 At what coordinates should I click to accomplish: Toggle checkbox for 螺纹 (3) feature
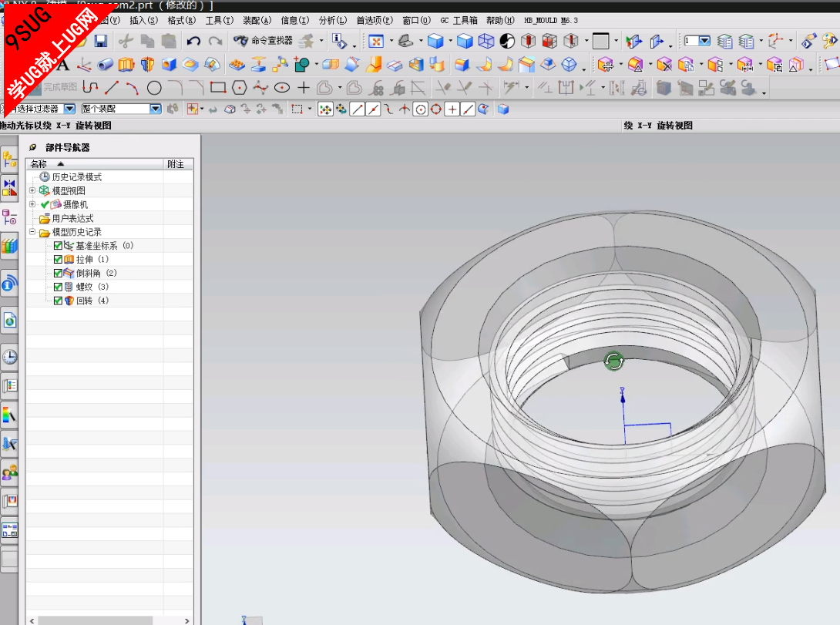click(x=58, y=287)
